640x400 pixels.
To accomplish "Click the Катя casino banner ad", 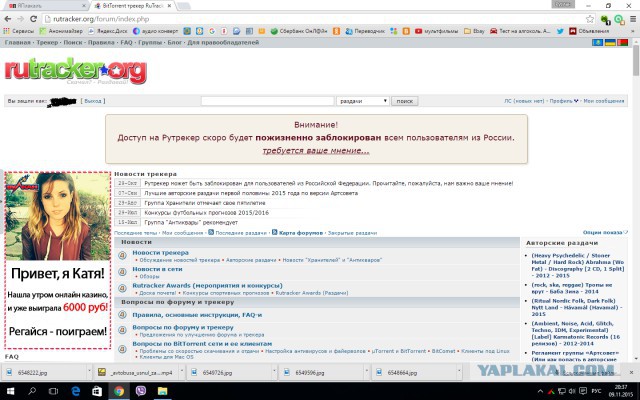I will (58, 260).
